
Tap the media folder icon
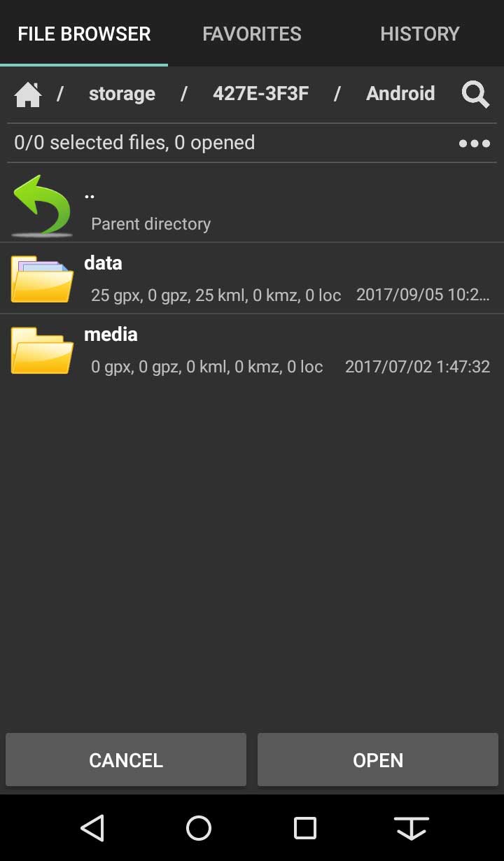pyautogui.click(x=42, y=350)
